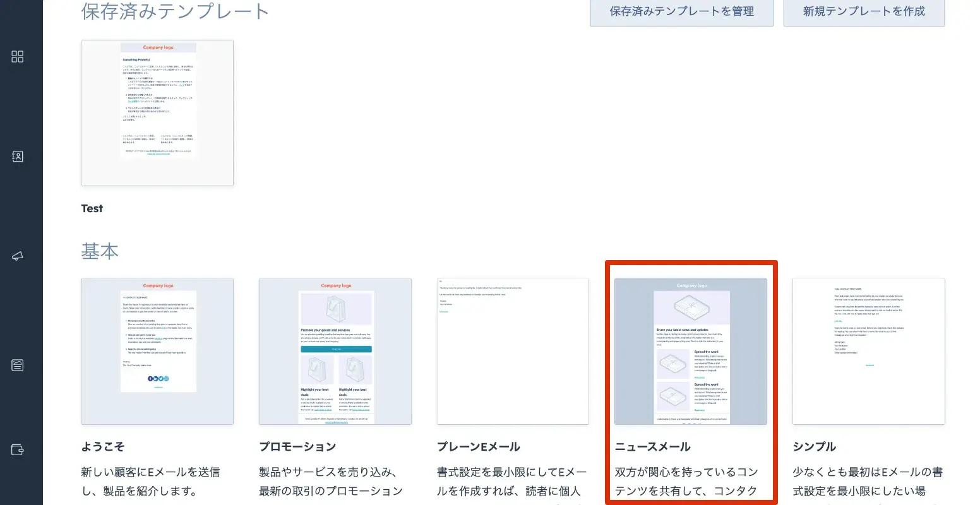980x505 pixels.
Task: Open the contacts icon in sidebar
Action: tap(18, 157)
